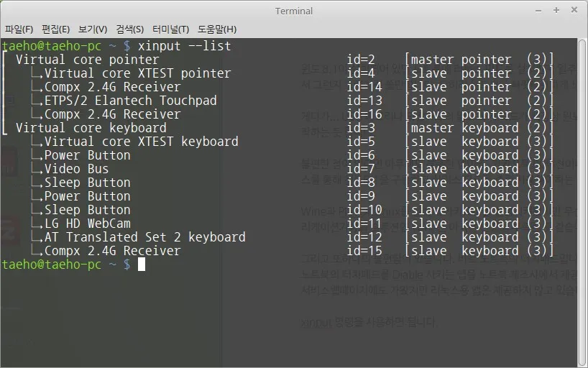The image size is (588, 368).
Task: Click the 'Virtual core keyboard' master line
Action: point(91,128)
